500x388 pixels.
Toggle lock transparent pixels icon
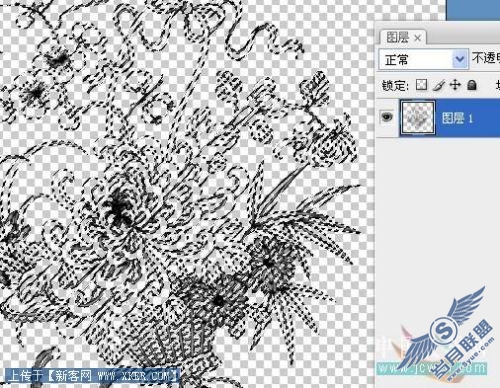[x=421, y=85]
